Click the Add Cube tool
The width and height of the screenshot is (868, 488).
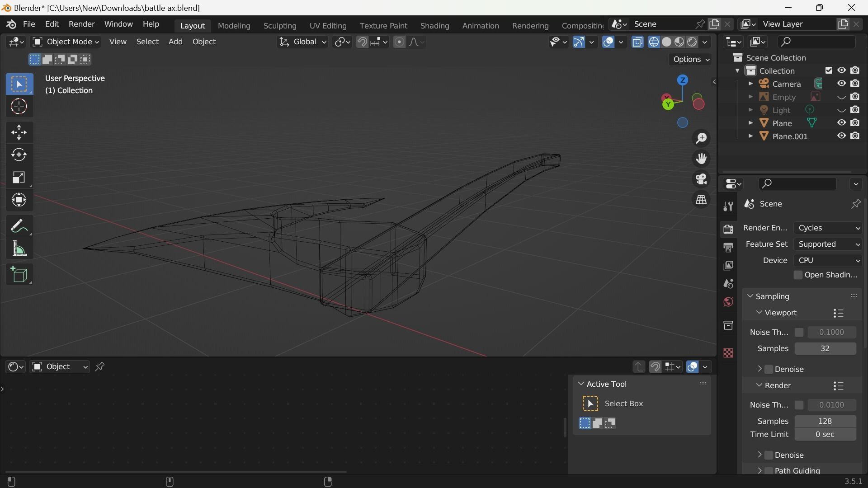coord(19,274)
